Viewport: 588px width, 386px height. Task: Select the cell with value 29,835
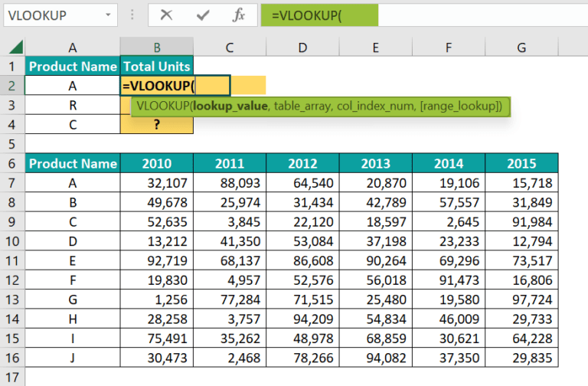tap(521, 358)
